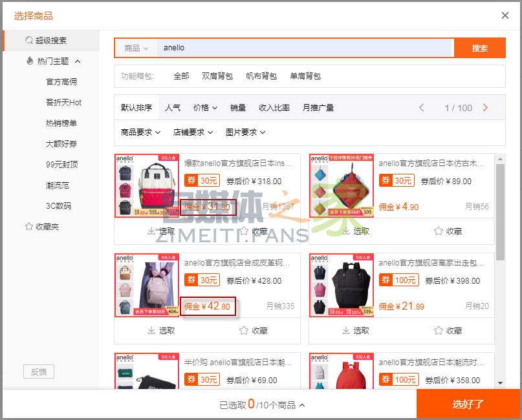The image size is (522, 420).
Task: Click 选取 icon on the ¥428.00 leather backpack
Action: coord(152,331)
